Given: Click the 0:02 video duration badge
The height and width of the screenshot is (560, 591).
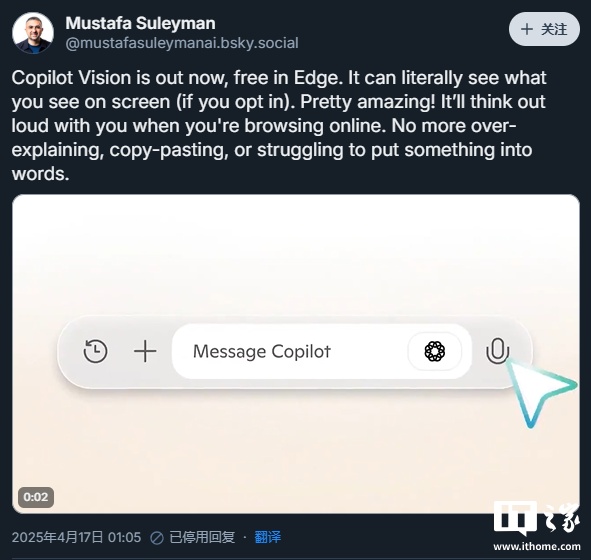Looking at the screenshot, I should coord(36,497).
